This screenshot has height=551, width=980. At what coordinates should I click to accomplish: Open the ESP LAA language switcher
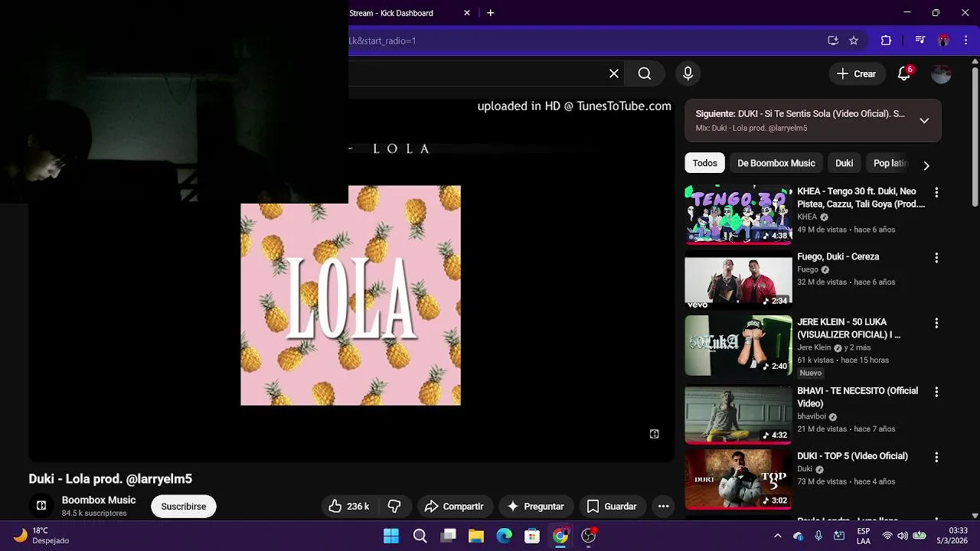(864, 536)
